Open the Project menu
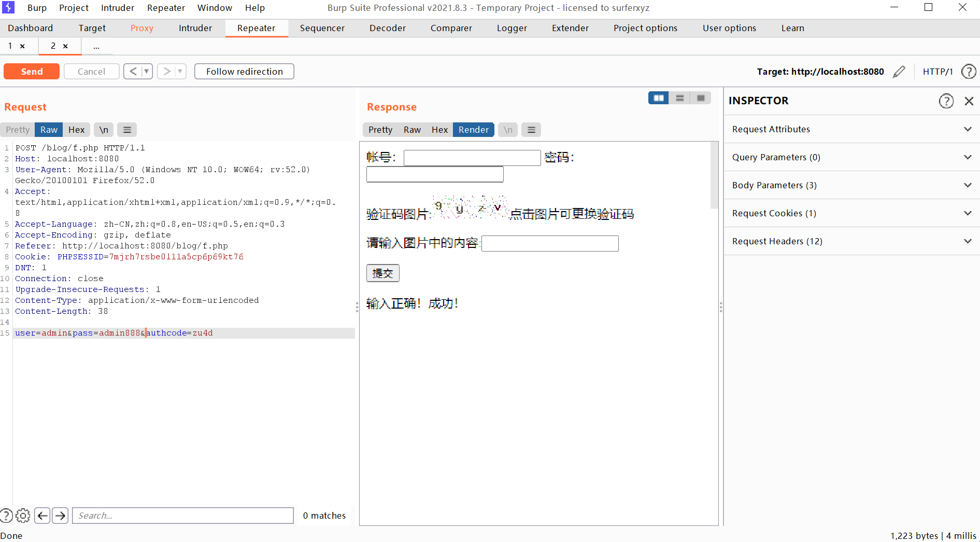The image size is (980, 542). coord(74,8)
